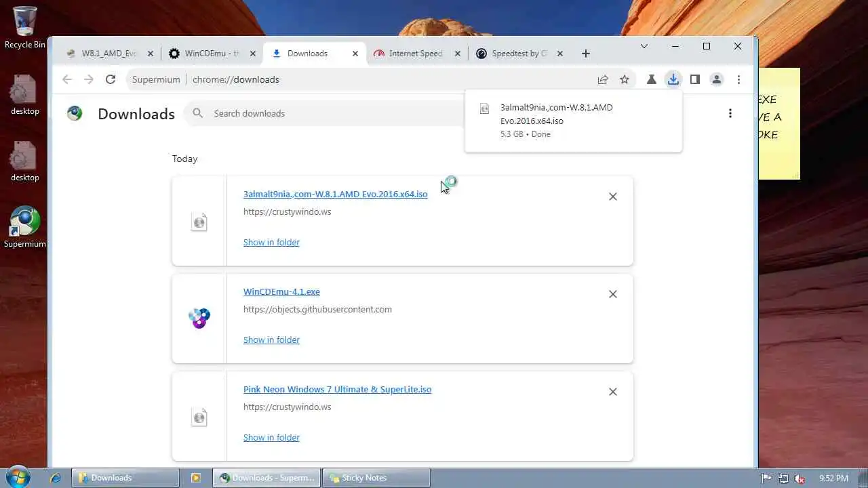868x488 pixels.
Task: Click the Today date heading
Action: (184, 159)
